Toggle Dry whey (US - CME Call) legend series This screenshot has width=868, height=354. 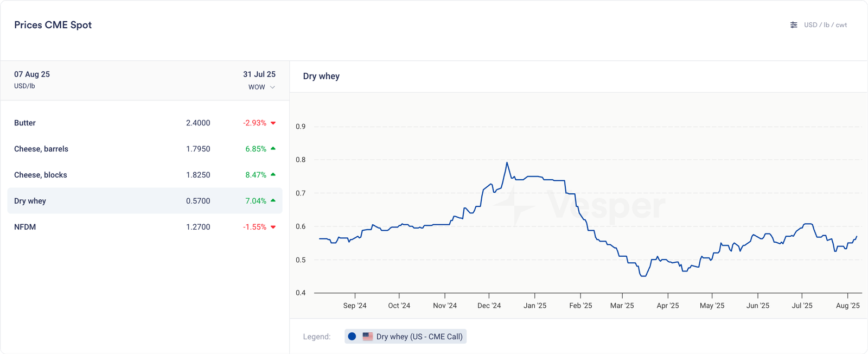tap(419, 337)
